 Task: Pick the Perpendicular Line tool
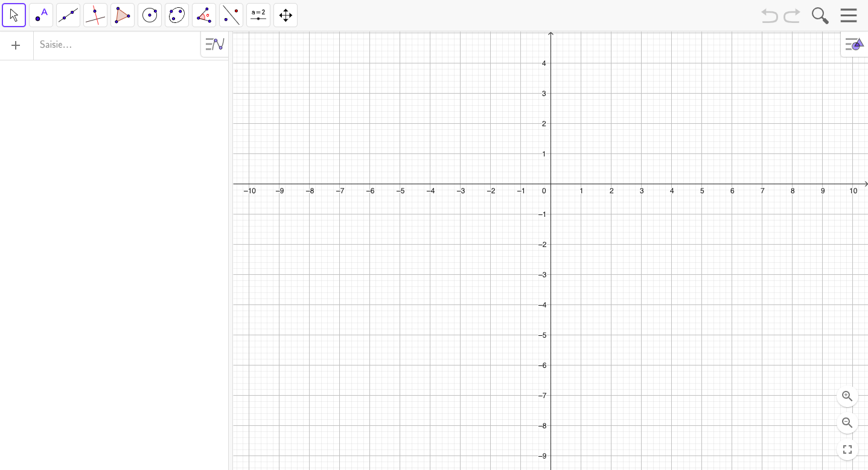point(95,15)
